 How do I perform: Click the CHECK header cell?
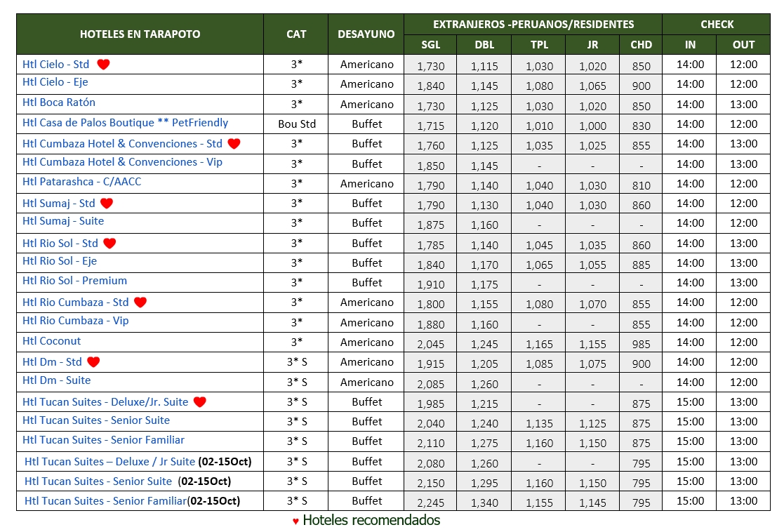(x=717, y=24)
